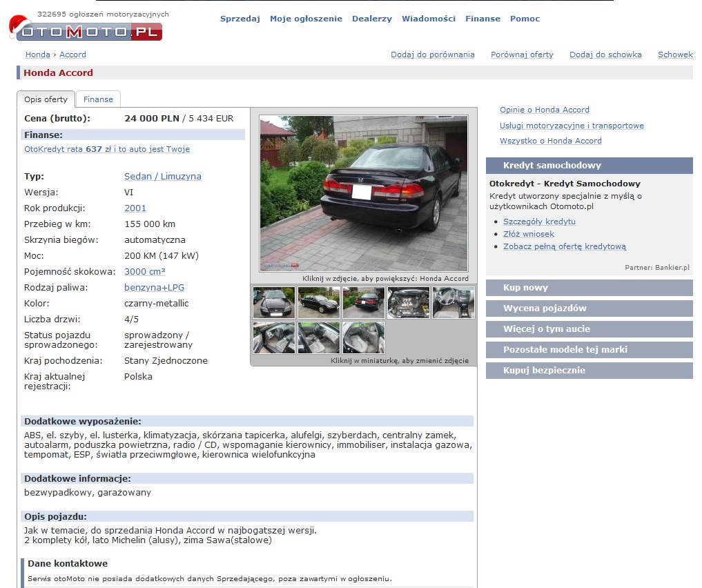Click the bezwypadkowy, garażowany text
The image size is (702, 588).
(x=88, y=492)
